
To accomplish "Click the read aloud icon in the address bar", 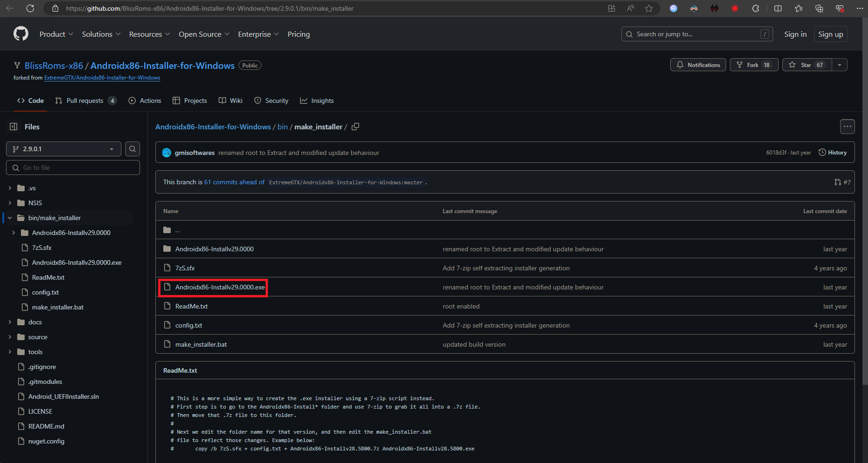I will [630, 8].
